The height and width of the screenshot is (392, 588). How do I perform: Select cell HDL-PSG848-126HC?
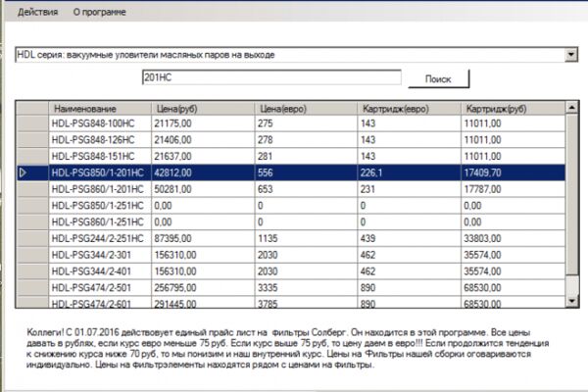(100, 140)
